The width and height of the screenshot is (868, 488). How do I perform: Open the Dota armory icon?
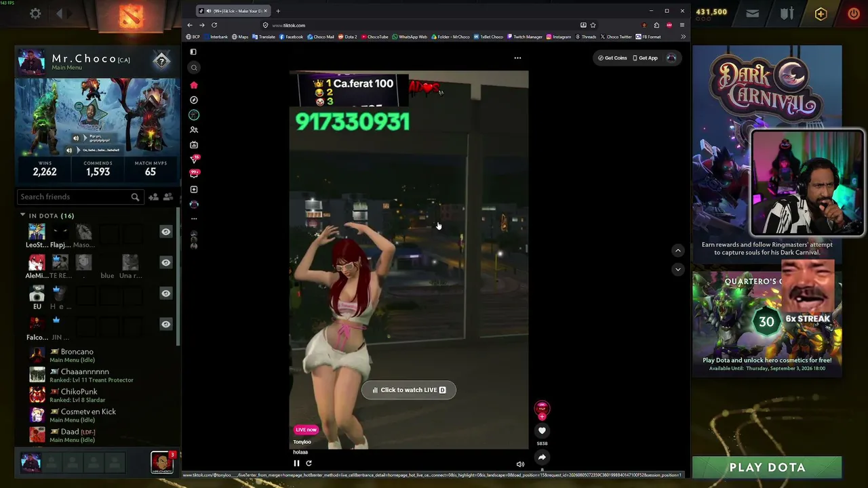[787, 14]
